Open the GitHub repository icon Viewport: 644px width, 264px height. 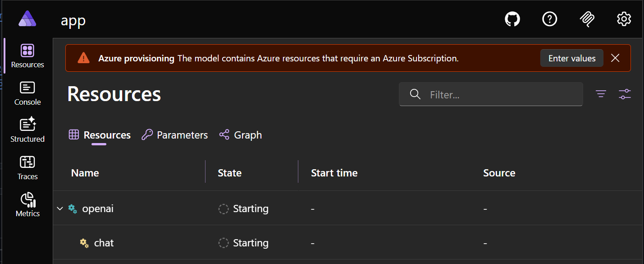[x=512, y=19]
